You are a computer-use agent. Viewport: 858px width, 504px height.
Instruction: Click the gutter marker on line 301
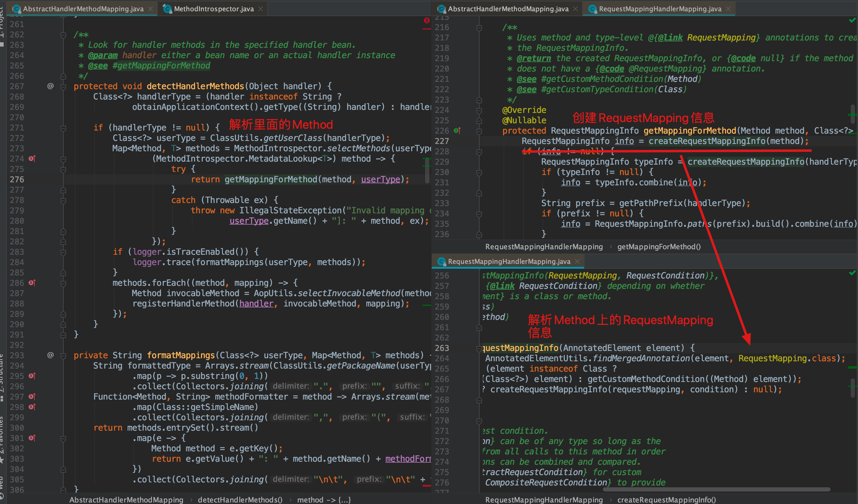32,438
